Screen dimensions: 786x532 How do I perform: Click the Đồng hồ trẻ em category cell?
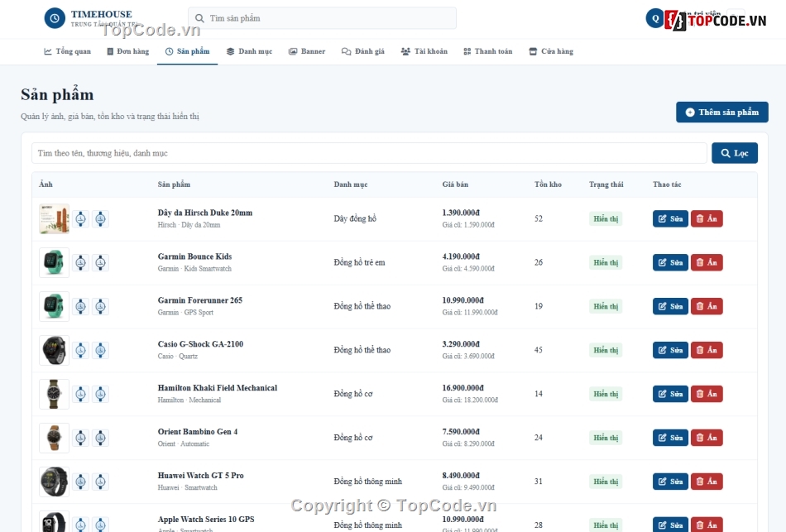[359, 262]
